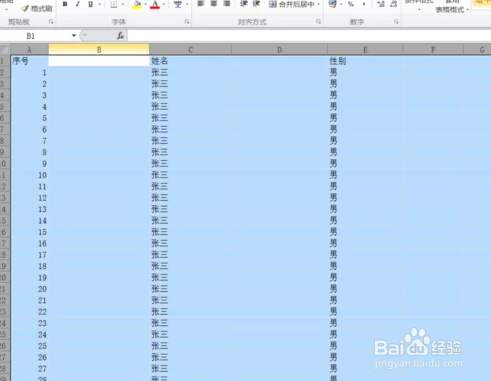Open the accounting format dropdown arrow
The width and height of the screenshot is (491, 381).
click(x=341, y=4)
